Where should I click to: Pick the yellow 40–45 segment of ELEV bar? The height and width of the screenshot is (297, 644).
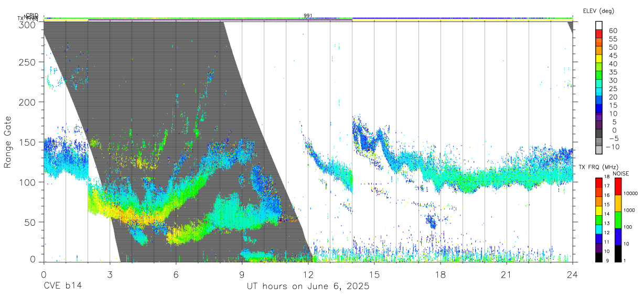(x=599, y=59)
